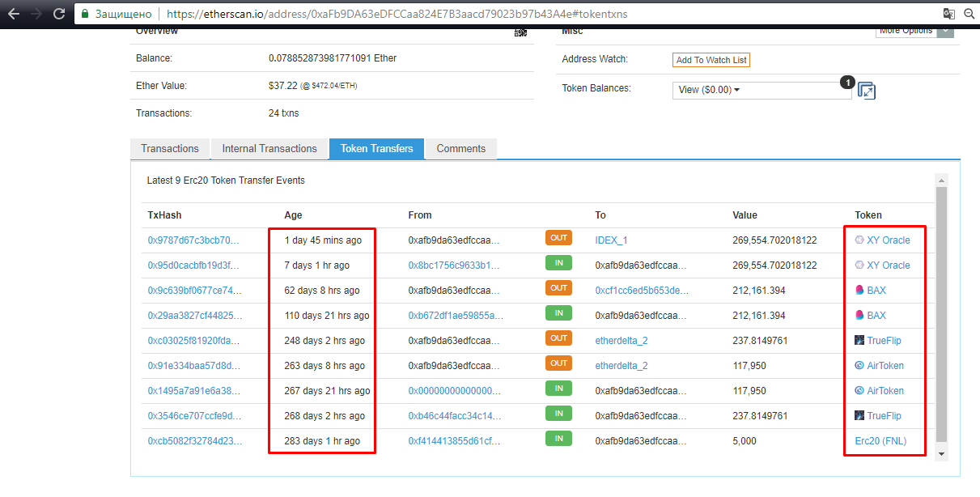Open sender address 0xb46c44facc34c14...
Viewport: 980px width, 497px height.
click(x=455, y=416)
